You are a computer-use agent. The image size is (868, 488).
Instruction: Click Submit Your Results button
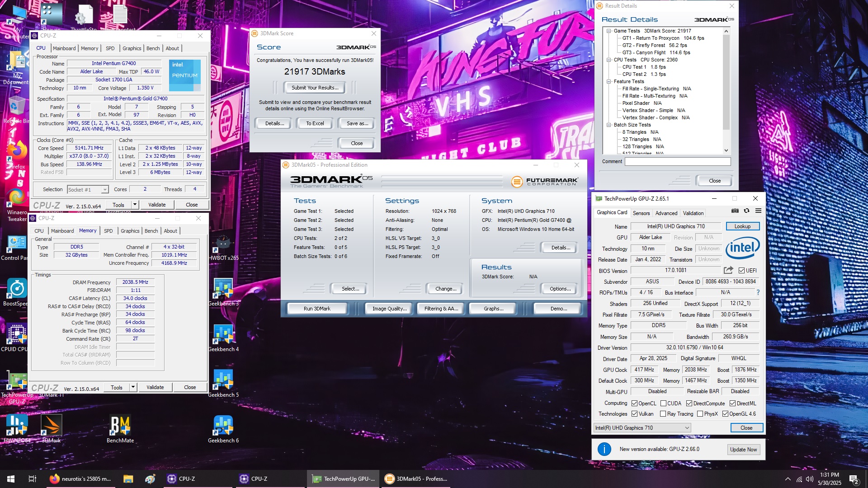tap(315, 88)
